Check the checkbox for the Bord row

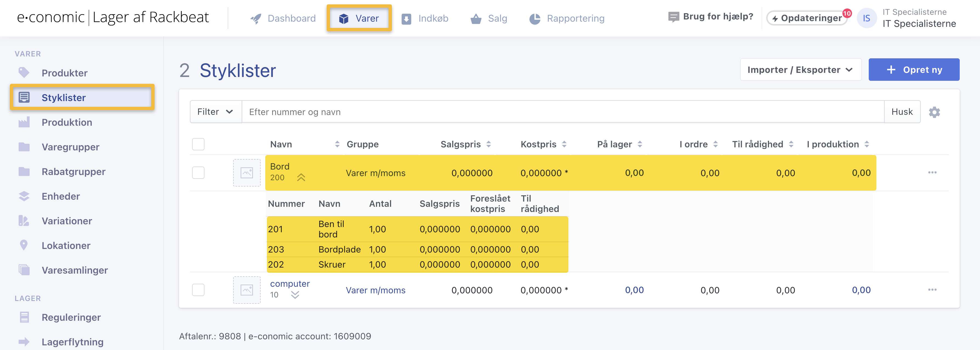coord(198,173)
